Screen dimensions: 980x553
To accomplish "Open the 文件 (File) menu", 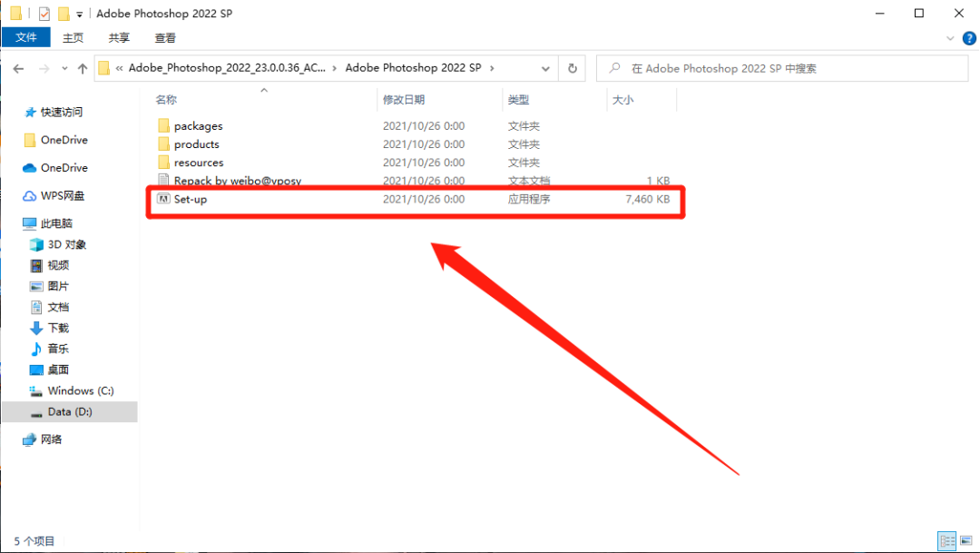I will 26,37.
